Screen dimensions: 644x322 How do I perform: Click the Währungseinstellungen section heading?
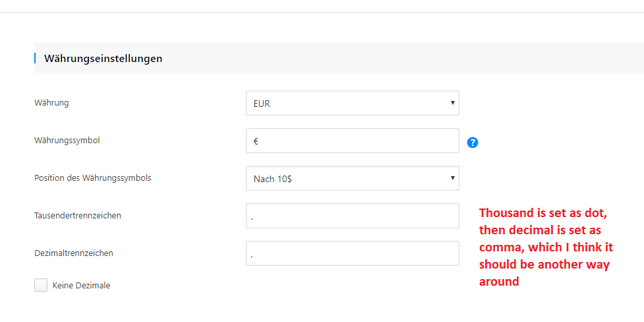click(103, 59)
